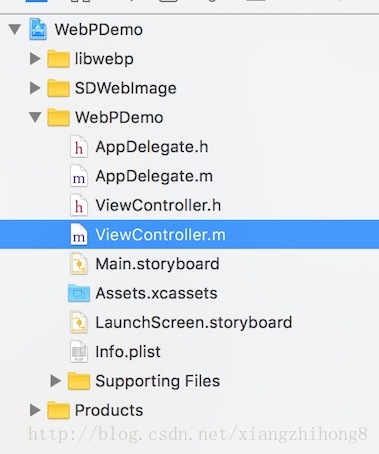Click the SDWebImage folder icon
This screenshot has height=454, width=379.
pos(58,88)
